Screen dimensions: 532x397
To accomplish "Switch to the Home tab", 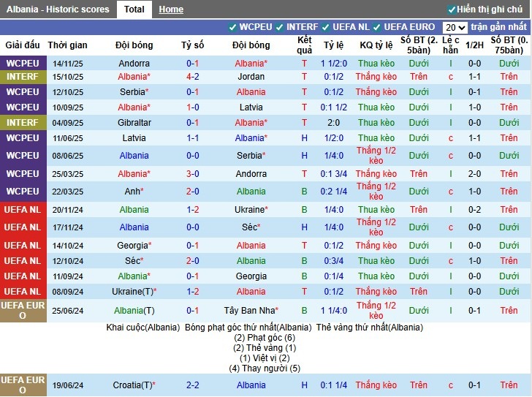I will coord(171,10).
